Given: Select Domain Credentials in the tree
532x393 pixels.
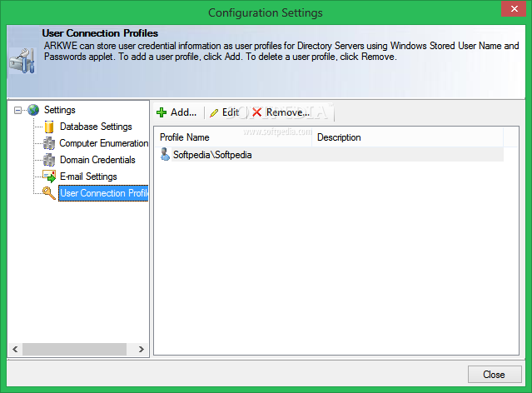Looking at the screenshot, I should 97,160.
